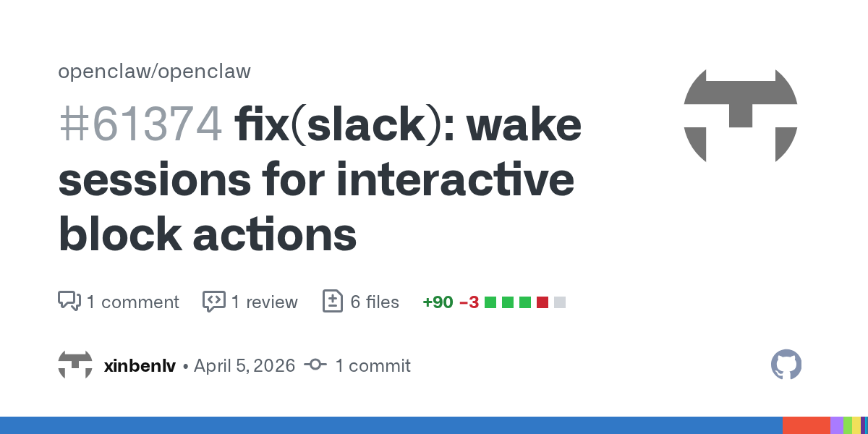View the 1 comment count
This screenshot has width=868, height=434.
132,302
